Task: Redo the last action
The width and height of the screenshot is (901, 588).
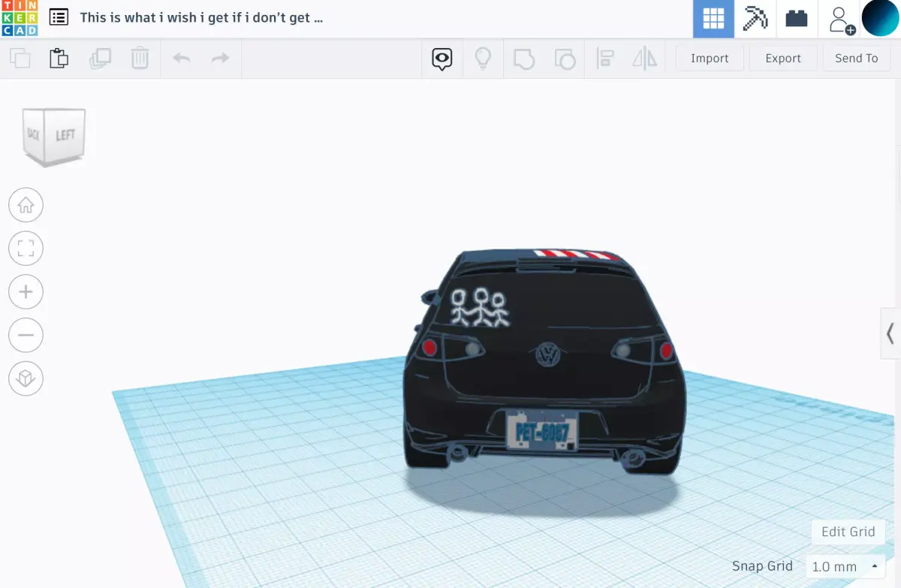Action: [x=220, y=59]
